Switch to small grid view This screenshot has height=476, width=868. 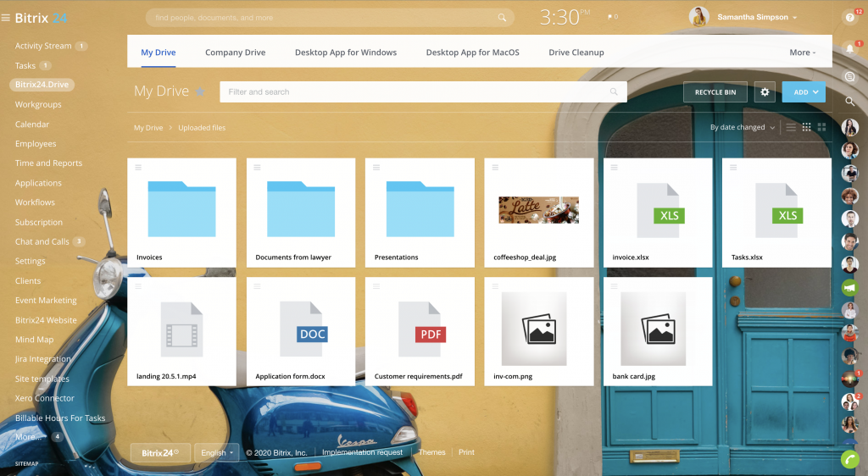[806, 128]
